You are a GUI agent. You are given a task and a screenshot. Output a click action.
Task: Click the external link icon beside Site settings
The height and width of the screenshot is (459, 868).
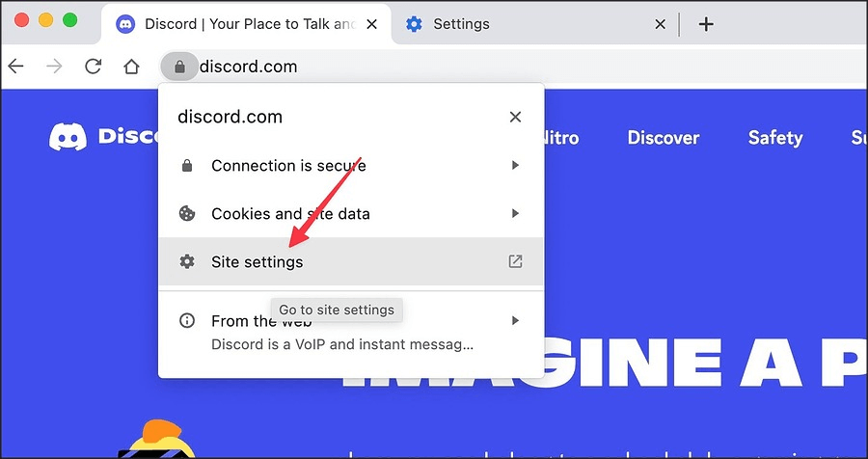click(x=515, y=261)
